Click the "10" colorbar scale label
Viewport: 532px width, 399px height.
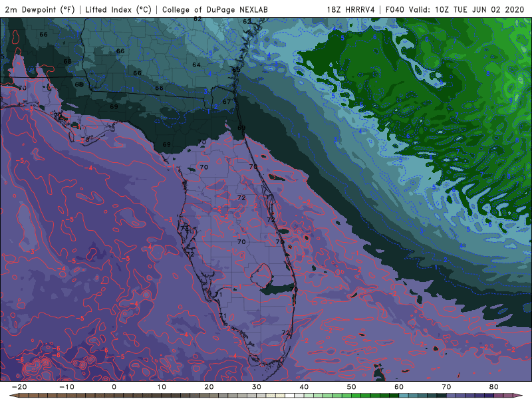pyautogui.click(x=162, y=387)
